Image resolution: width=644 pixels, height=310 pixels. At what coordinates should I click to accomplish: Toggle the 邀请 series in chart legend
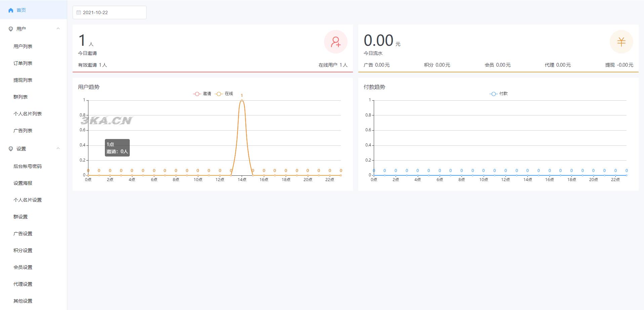coord(202,94)
